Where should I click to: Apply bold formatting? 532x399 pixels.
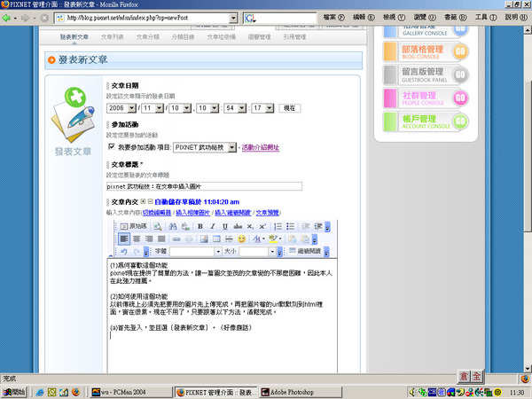[200, 226]
